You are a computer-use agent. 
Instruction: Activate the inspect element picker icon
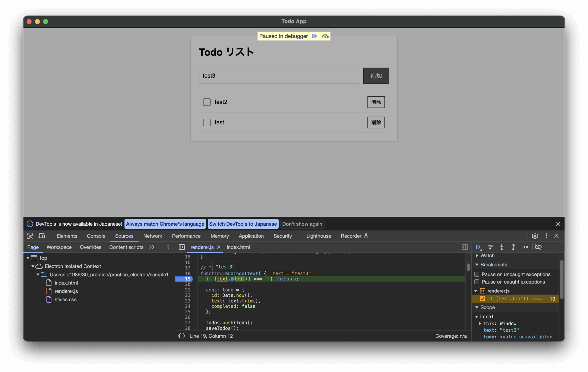pyautogui.click(x=30, y=236)
